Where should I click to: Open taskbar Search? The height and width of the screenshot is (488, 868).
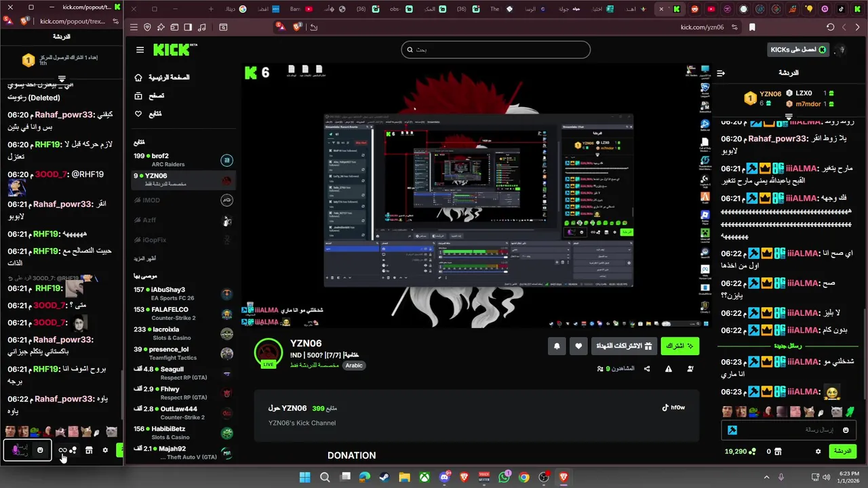click(x=325, y=477)
